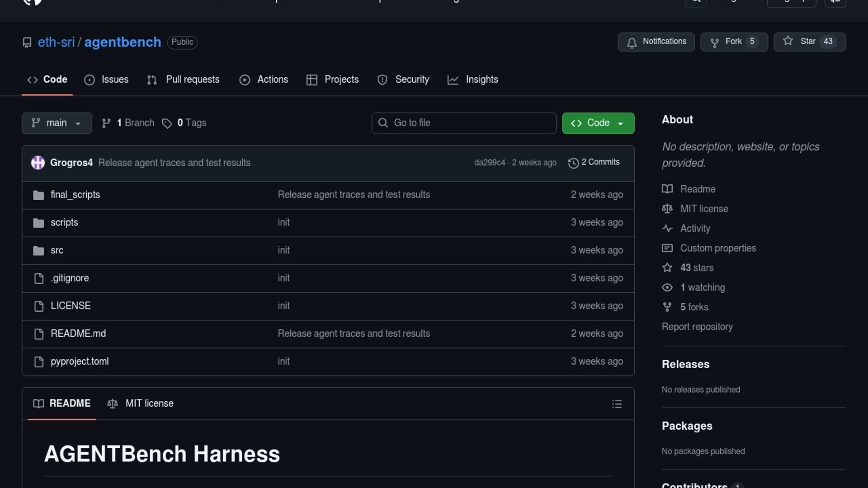Open the Notifications bell button
Screen dimensions: 868x488
coord(656,42)
